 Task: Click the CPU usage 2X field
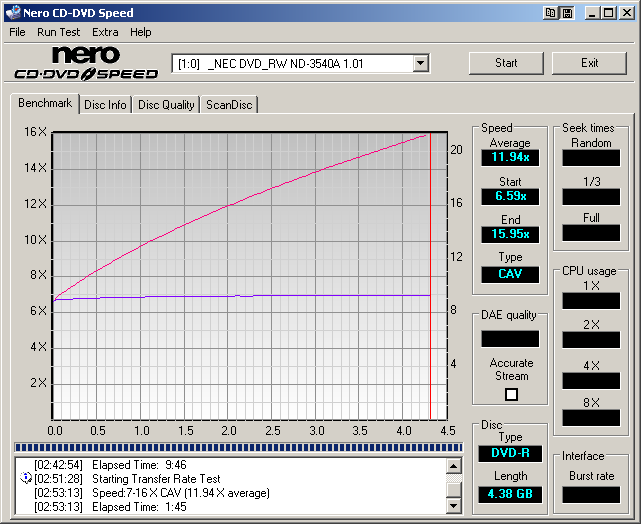coord(591,340)
